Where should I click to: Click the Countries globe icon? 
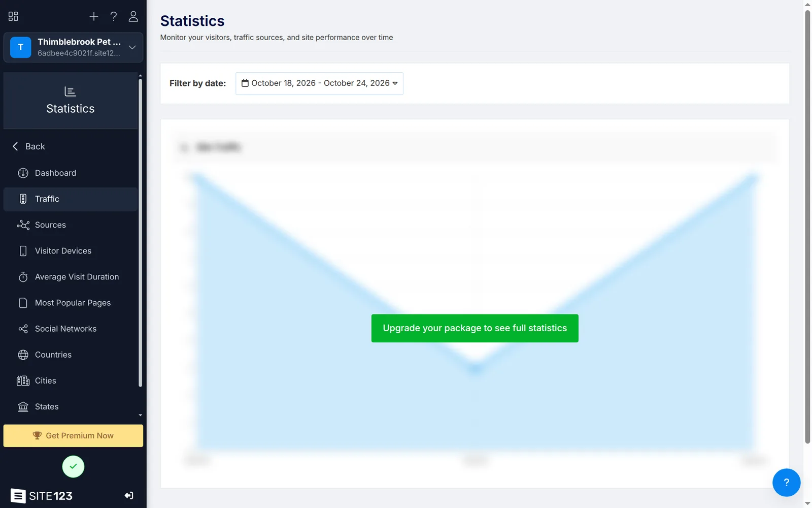23,355
